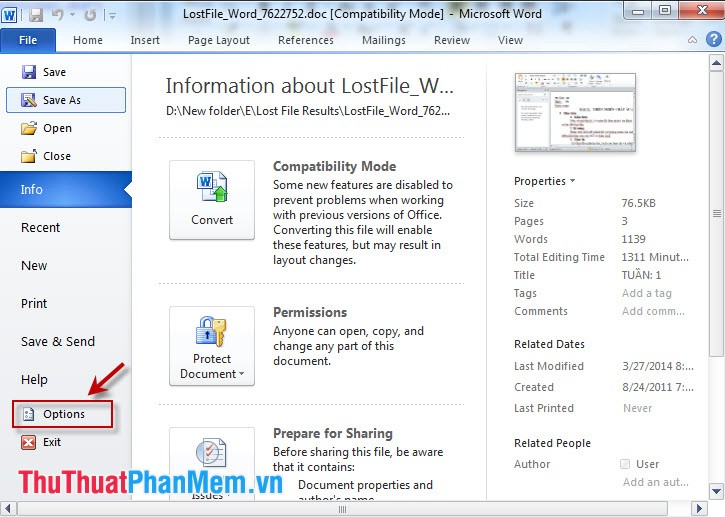
Task: Open the Help section in backstage
Action: coord(34,379)
